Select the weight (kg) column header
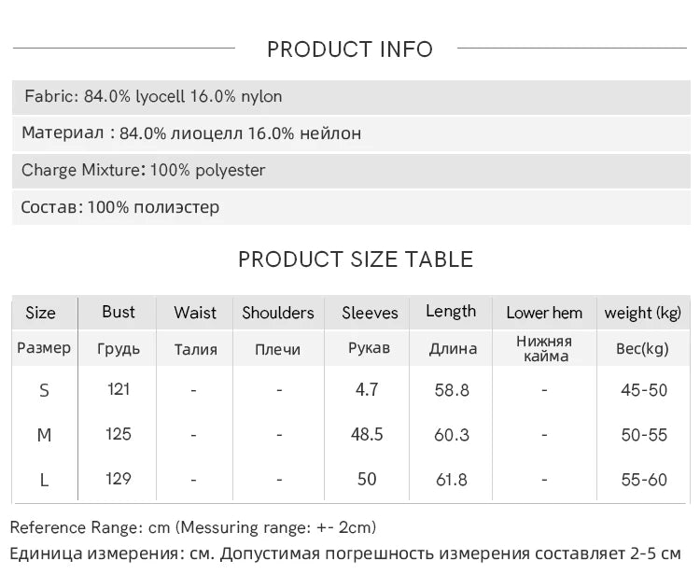700x588 pixels. pyautogui.click(x=643, y=313)
